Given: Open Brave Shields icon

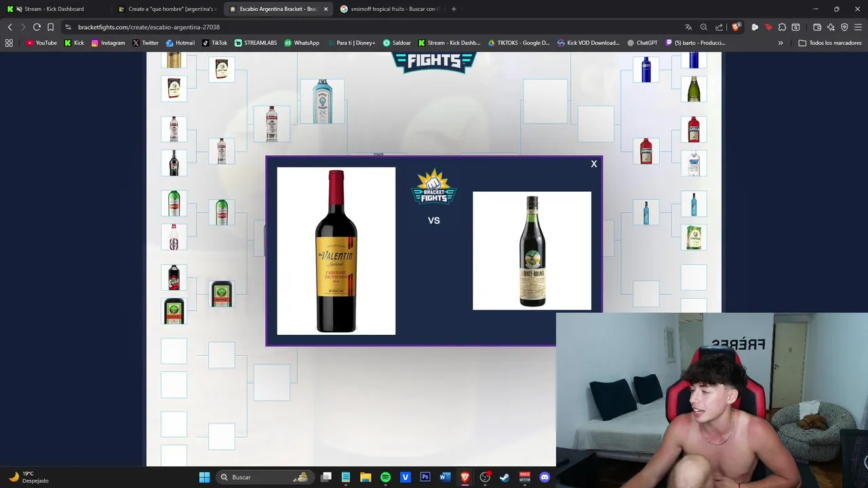Looking at the screenshot, I should pyautogui.click(x=736, y=27).
